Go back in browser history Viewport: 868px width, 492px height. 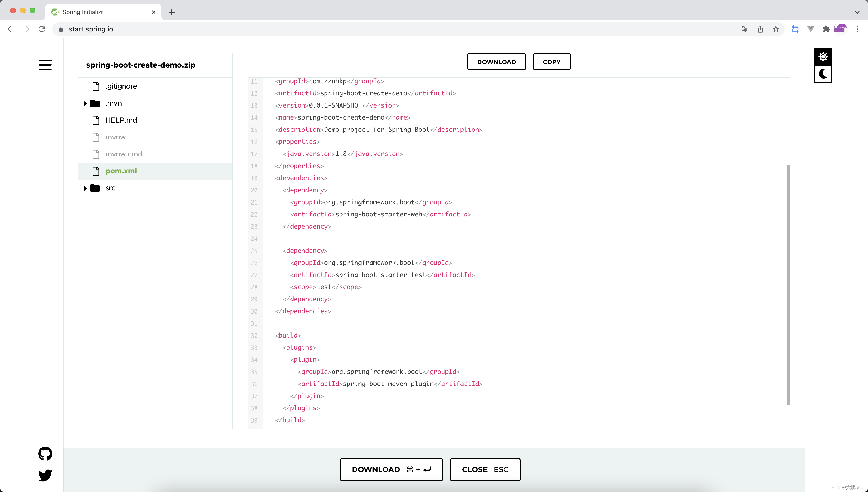coord(10,29)
